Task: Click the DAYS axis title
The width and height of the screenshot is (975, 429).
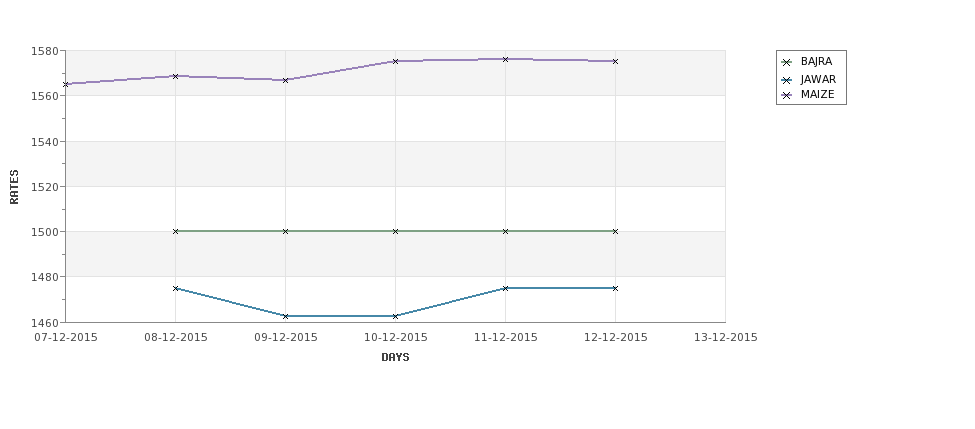Action: pos(395,358)
